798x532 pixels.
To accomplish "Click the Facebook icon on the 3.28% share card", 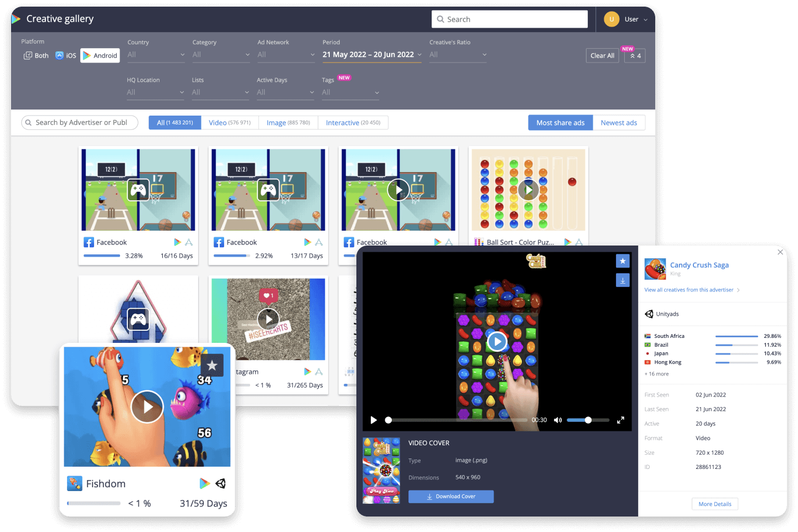I will [89, 242].
